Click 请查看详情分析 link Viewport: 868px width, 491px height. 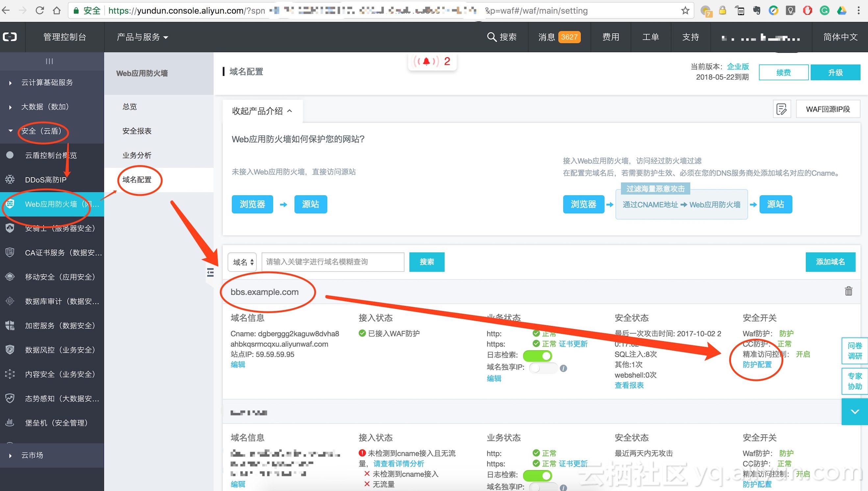coord(399,464)
